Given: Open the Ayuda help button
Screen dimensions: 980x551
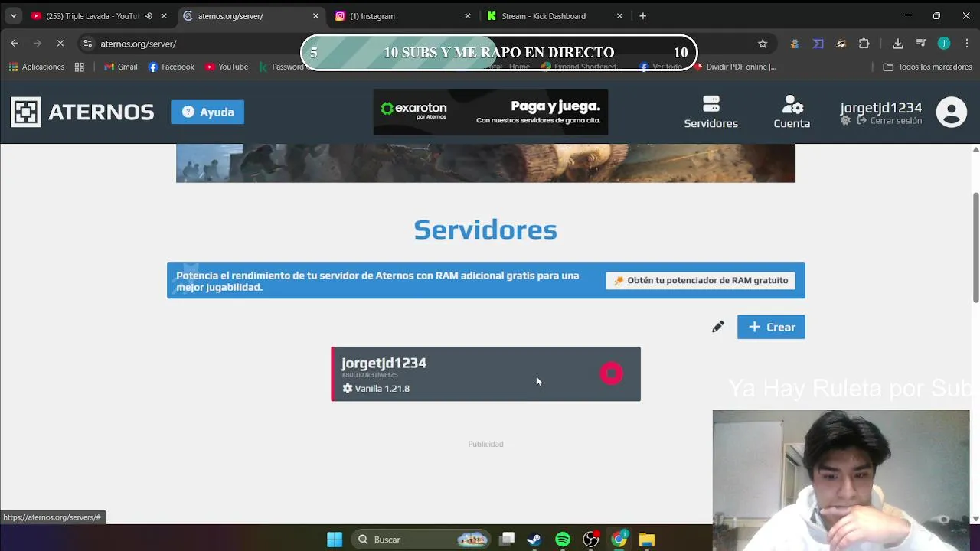Looking at the screenshot, I should click(x=207, y=112).
